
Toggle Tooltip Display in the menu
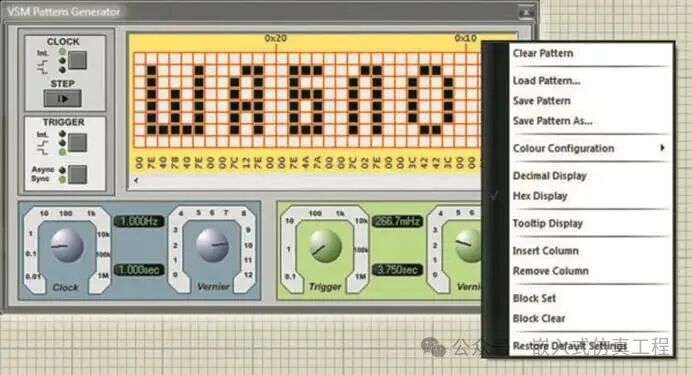point(548,224)
